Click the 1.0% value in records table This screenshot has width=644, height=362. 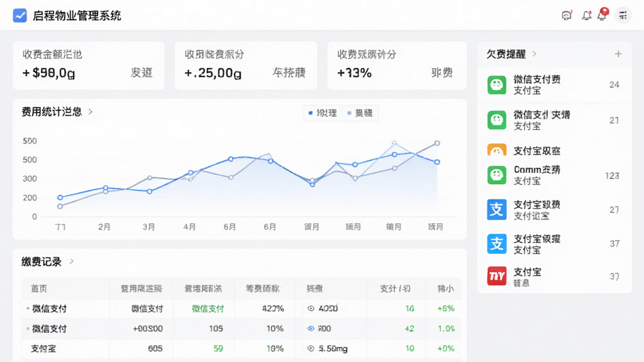click(446, 329)
